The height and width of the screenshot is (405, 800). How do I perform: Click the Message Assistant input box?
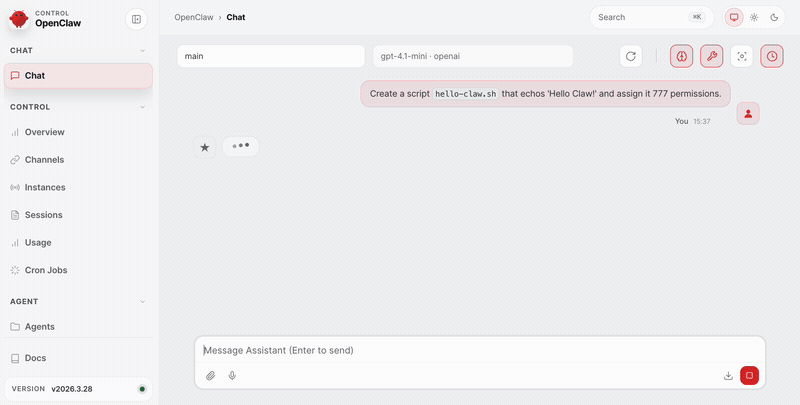click(x=480, y=350)
